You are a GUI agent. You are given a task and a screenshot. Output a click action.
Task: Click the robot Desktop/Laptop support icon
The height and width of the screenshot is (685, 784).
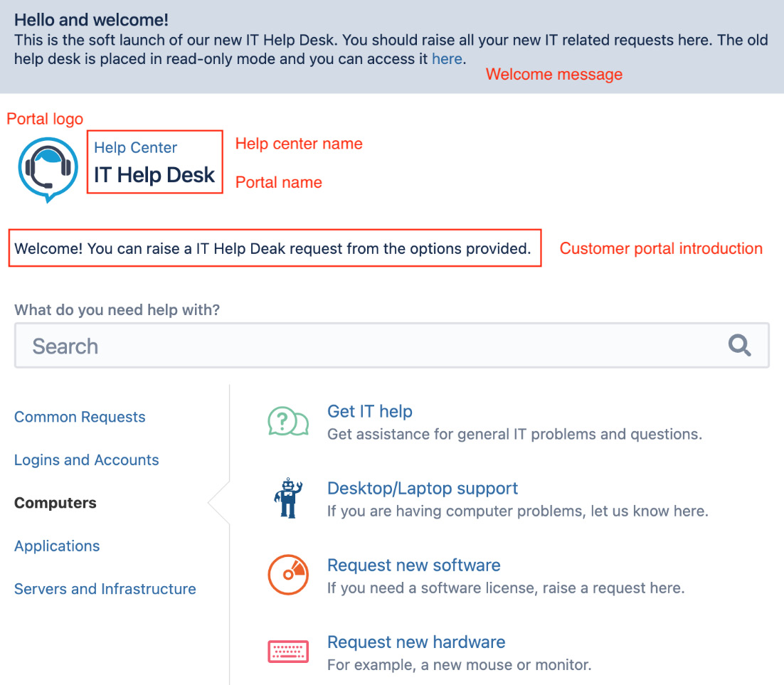[288, 499]
